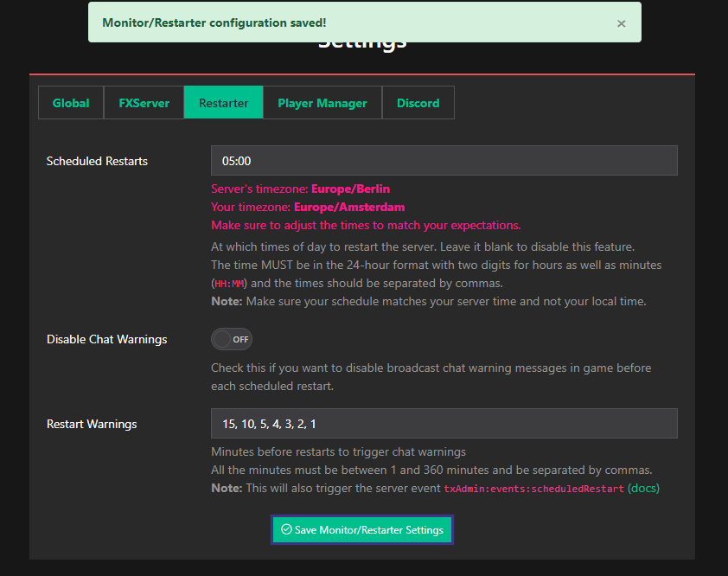
Task: Save Monitor/Restarter Settings
Action: point(362,530)
